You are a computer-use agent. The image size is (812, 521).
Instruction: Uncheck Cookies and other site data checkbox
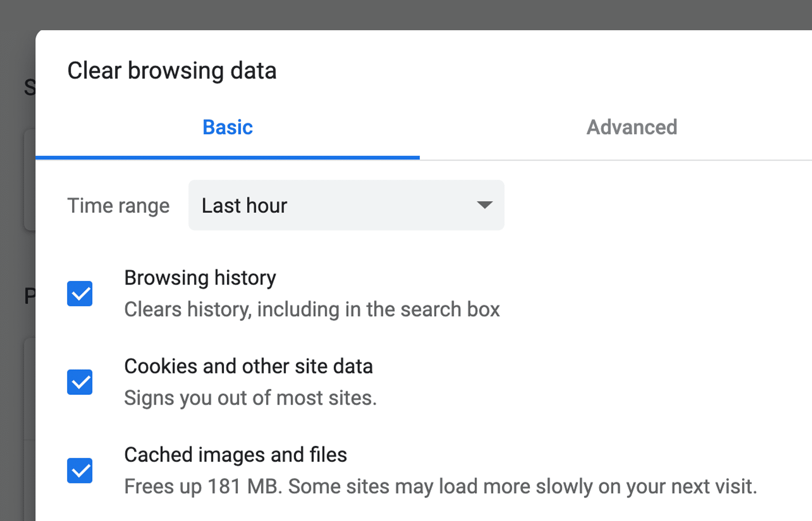coord(80,382)
